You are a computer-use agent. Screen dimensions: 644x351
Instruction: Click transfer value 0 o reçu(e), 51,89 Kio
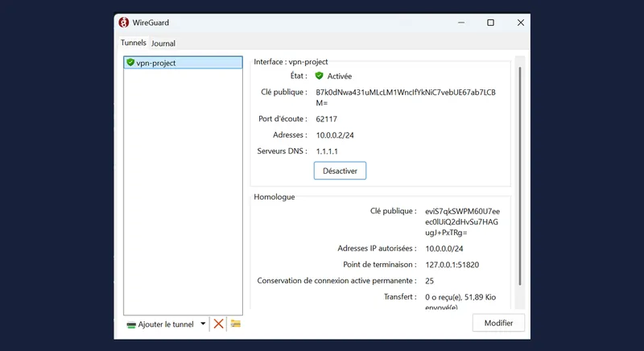[460, 302]
